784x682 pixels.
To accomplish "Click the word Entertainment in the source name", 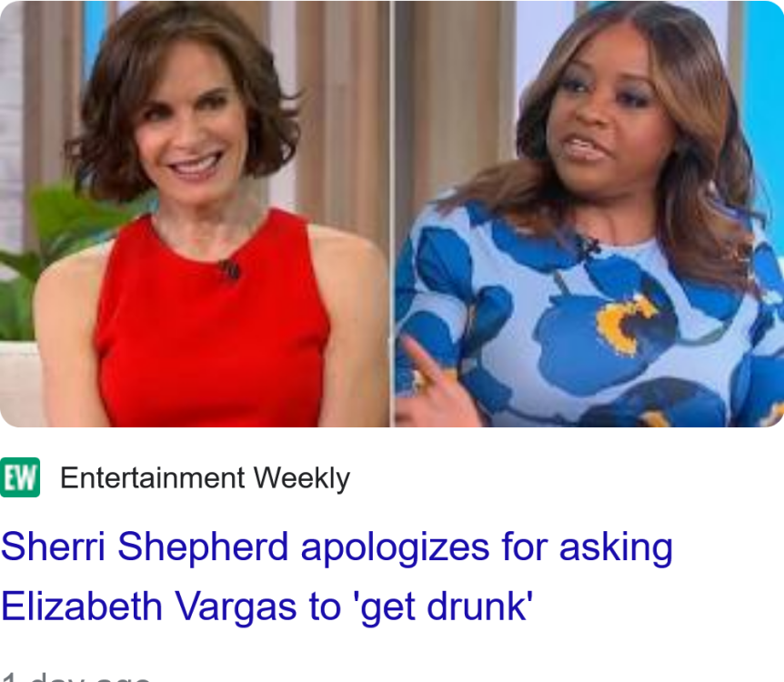I will 152,478.
